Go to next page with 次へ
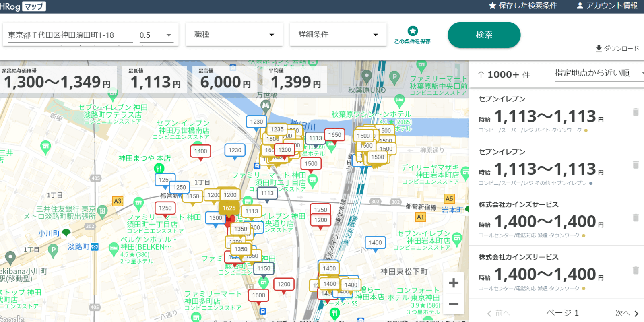This screenshot has height=322, width=644. (x=627, y=313)
